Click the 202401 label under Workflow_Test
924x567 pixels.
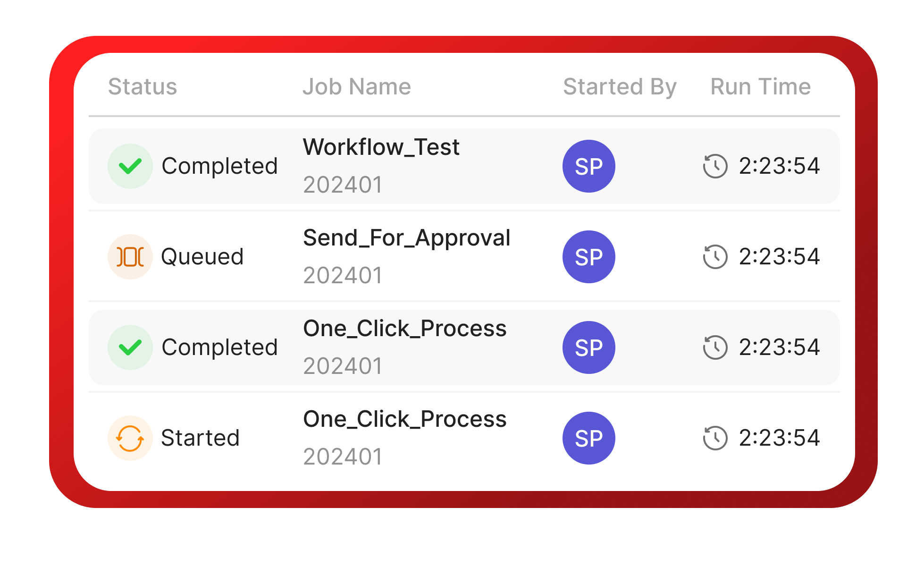[343, 186]
